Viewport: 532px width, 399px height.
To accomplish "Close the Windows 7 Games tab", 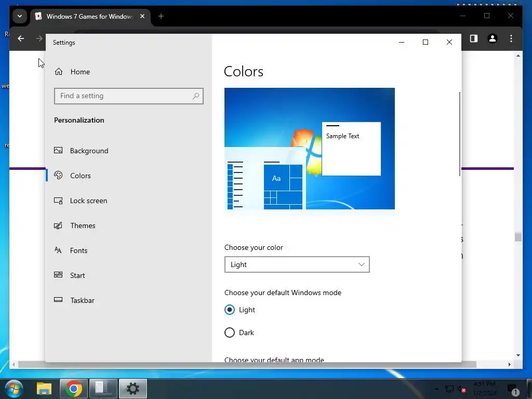I will [142, 16].
